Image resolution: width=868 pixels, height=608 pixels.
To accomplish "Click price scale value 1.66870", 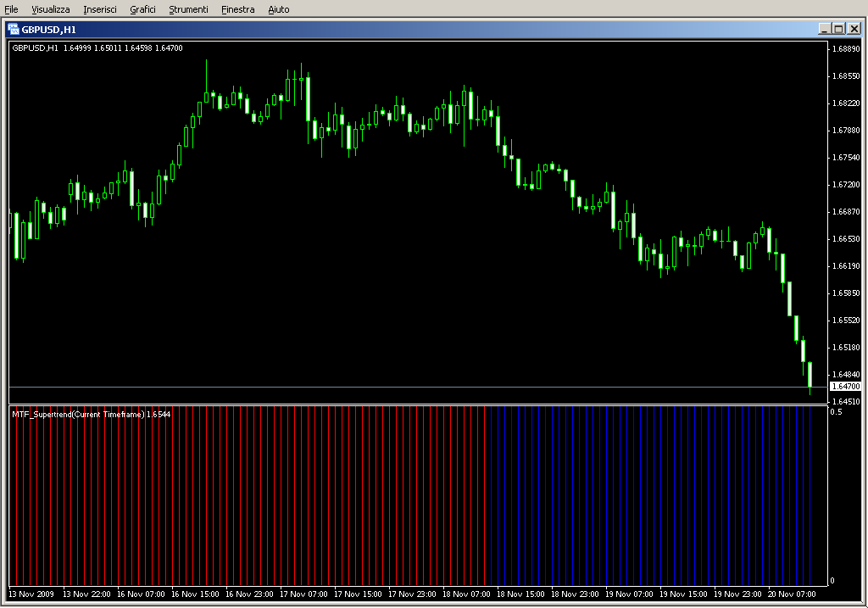I will pos(846,211).
